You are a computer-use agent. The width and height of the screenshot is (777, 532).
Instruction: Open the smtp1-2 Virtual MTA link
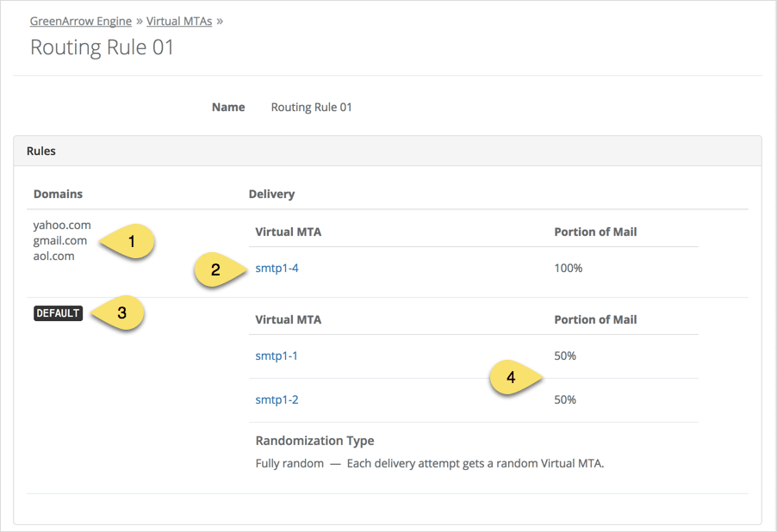277,399
